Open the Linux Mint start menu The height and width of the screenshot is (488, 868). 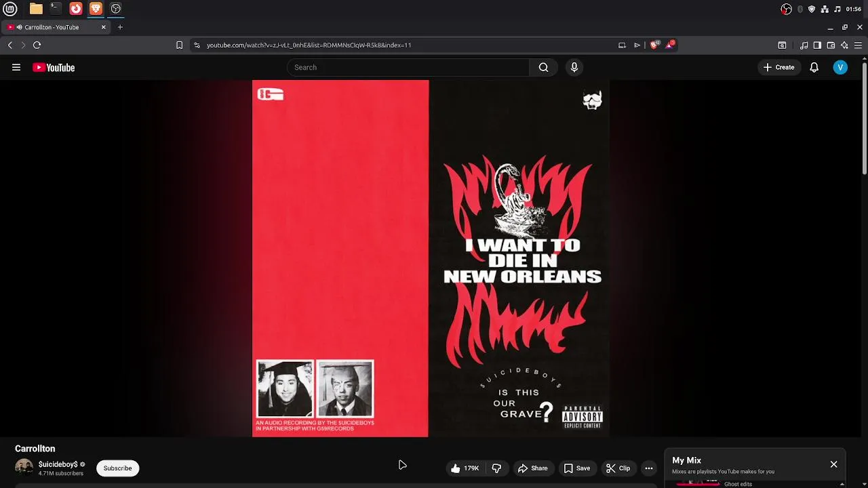[x=10, y=9]
